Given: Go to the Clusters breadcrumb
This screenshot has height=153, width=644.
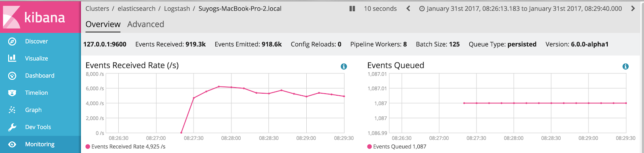Looking at the screenshot, I should [x=97, y=8].
